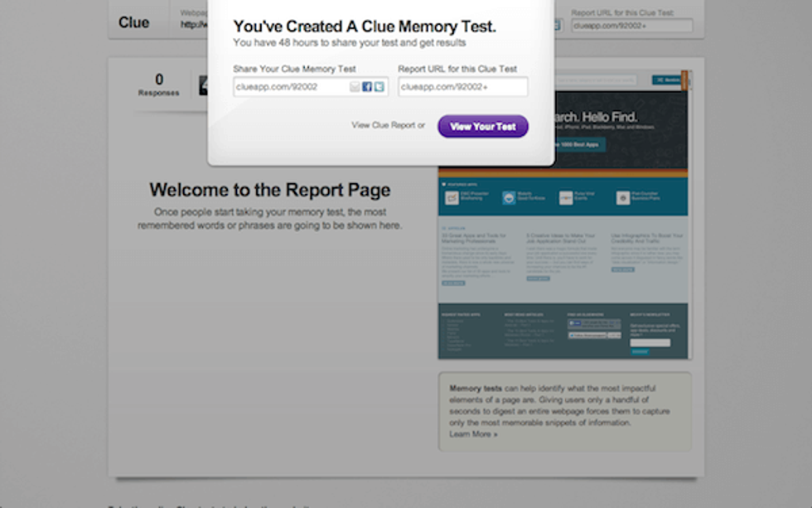Click the purple View Your Test button
Viewport: 812px width, 508px height.
[483, 126]
